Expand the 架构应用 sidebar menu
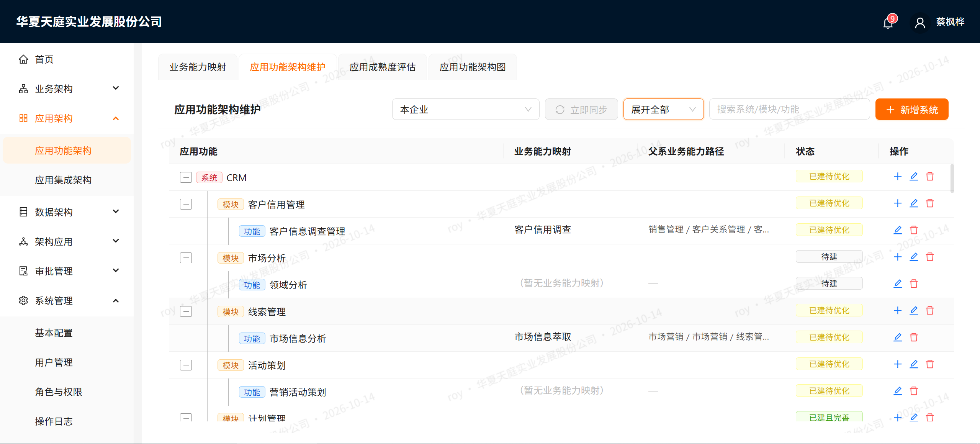 pos(67,242)
